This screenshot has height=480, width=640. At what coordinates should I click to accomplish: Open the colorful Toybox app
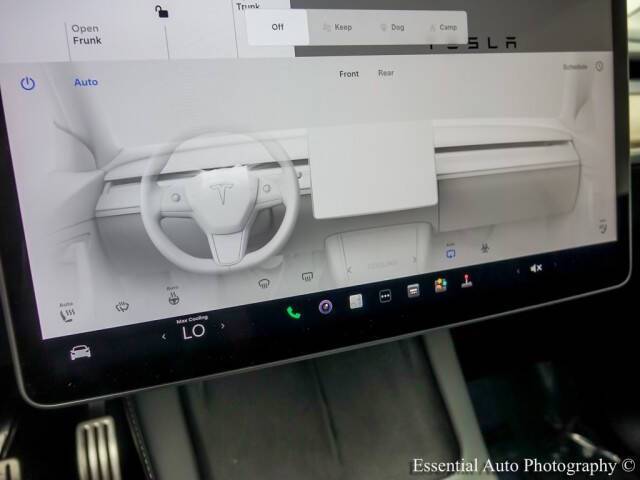click(x=440, y=285)
